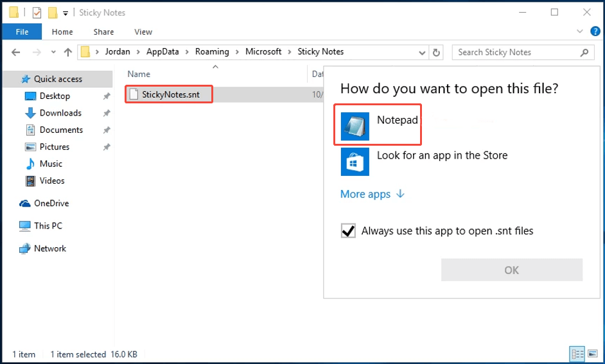Click the Notepad app icon
The image size is (605, 364).
pyautogui.click(x=355, y=126)
